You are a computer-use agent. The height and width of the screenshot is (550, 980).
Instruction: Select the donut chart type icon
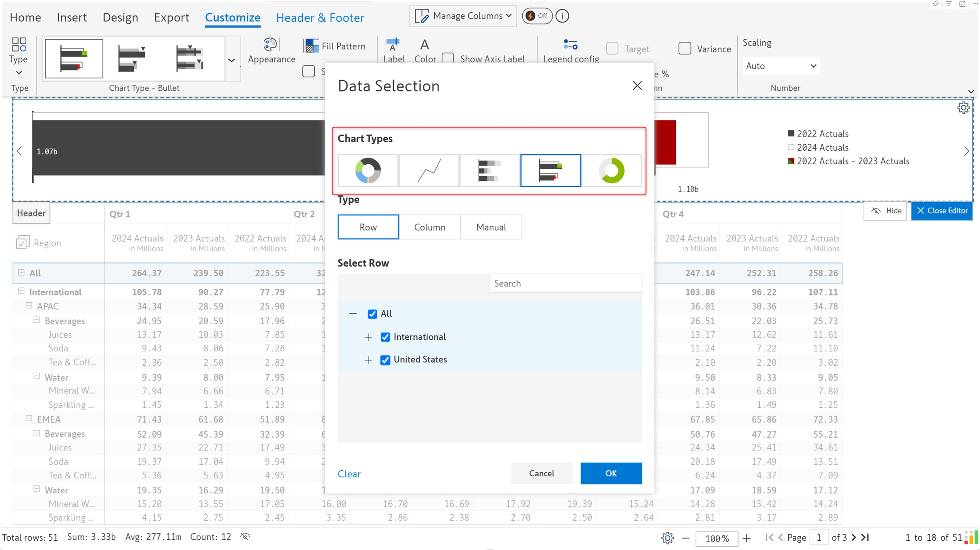368,170
